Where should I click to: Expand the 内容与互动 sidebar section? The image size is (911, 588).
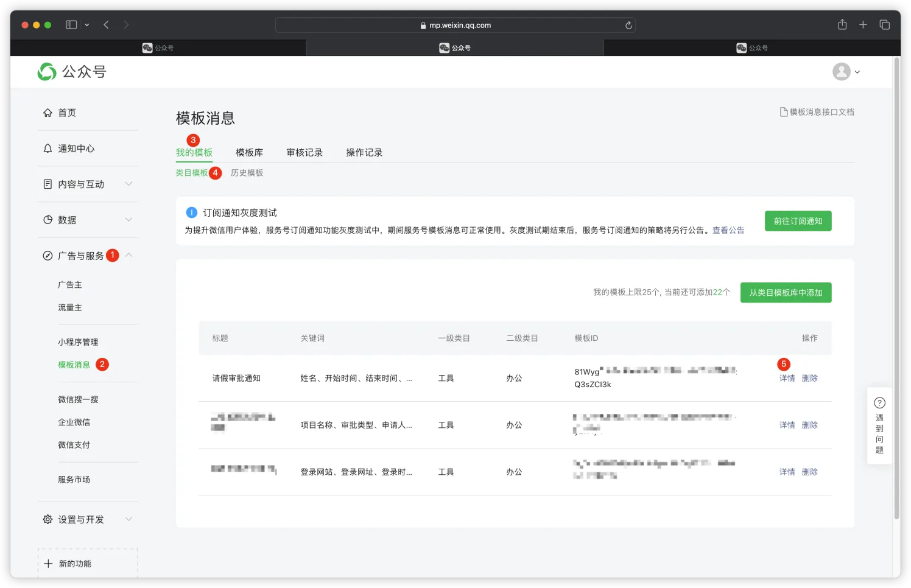128,184
